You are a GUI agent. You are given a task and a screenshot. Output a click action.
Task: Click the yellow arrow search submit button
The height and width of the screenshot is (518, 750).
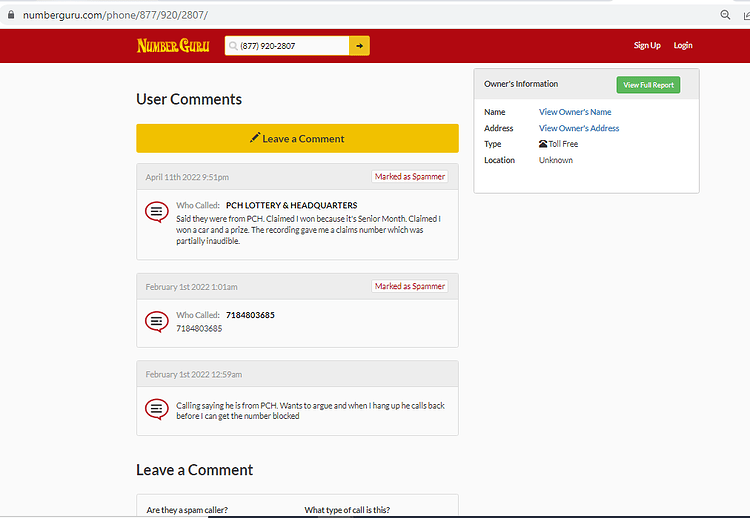[x=359, y=46]
